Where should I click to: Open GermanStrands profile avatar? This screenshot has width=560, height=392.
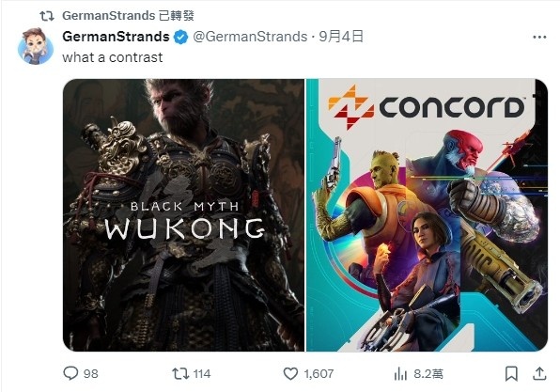coord(36,46)
